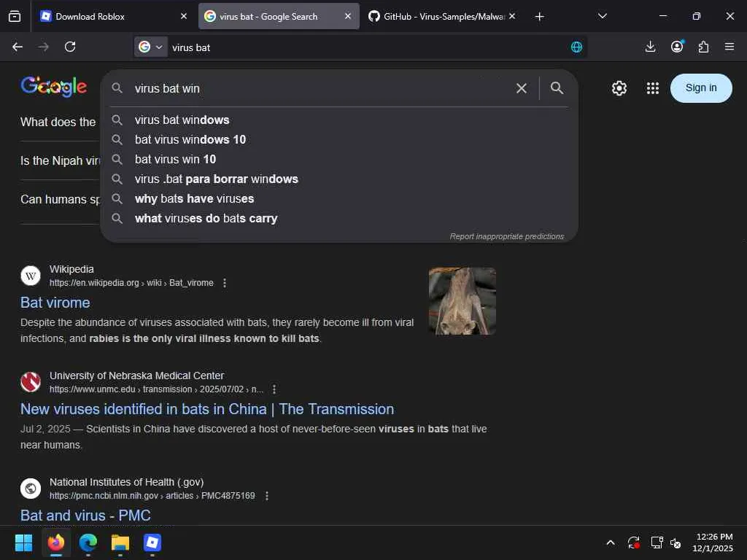Expand the 'Can humans sp' question
Viewport: 747px width, 560px height.
(x=60, y=200)
